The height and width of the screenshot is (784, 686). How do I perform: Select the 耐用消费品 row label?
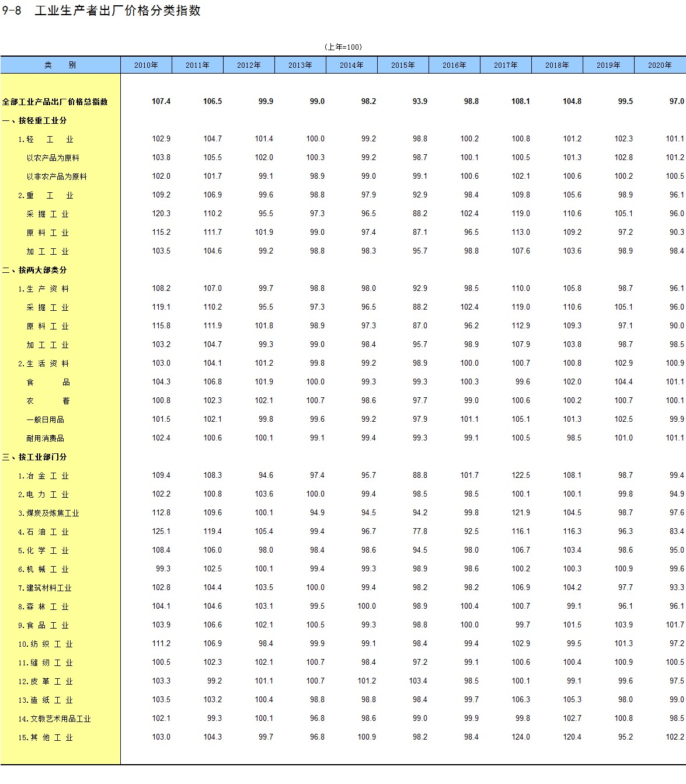point(45,438)
